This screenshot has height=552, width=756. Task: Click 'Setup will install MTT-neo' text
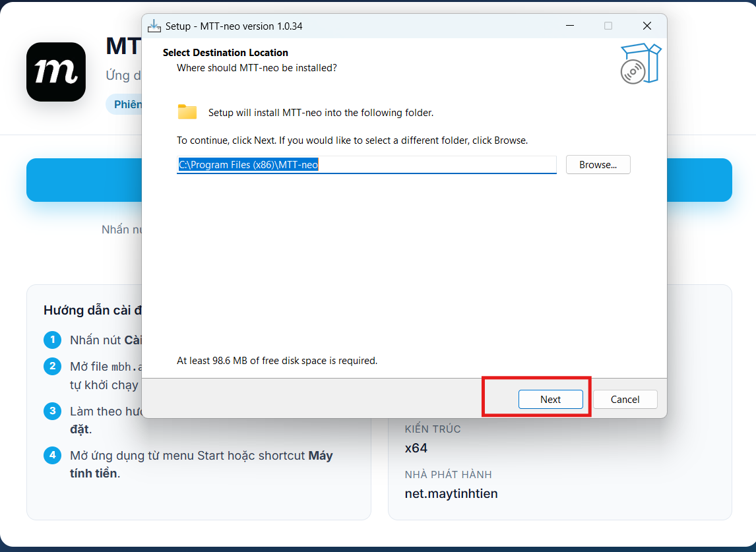[321, 113]
